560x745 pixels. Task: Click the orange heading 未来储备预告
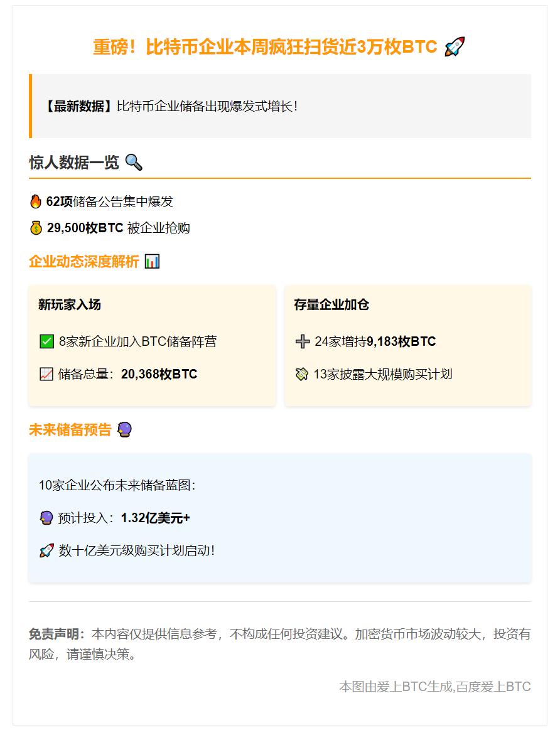70,429
